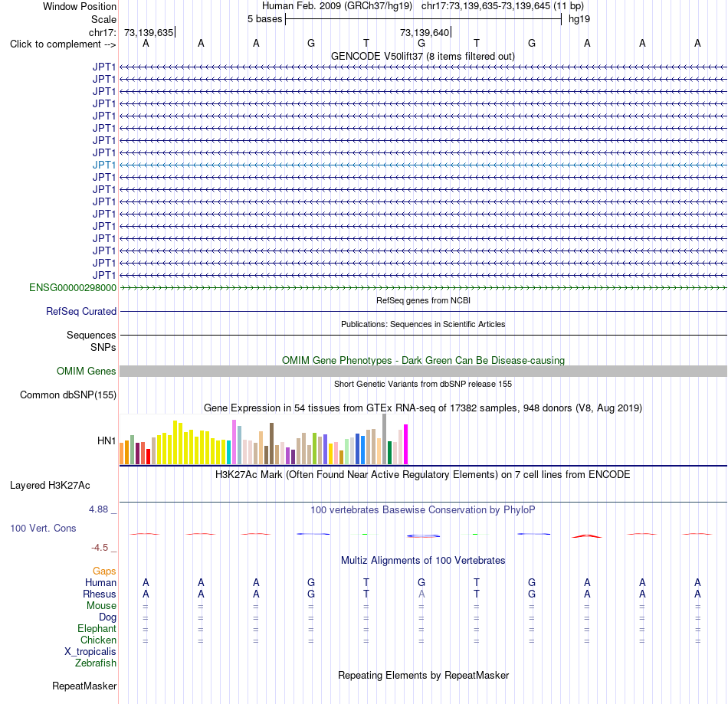
Task: Click the OMIM Genes track label
Action: coord(87,372)
